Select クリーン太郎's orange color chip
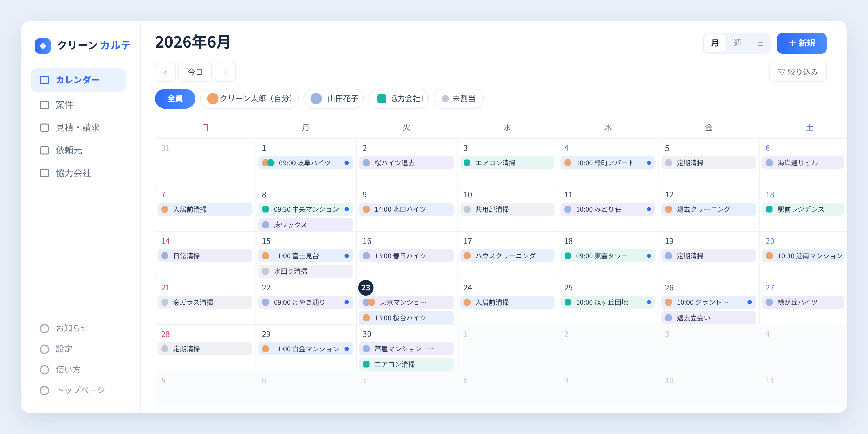This screenshot has width=868, height=434. point(213,99)
